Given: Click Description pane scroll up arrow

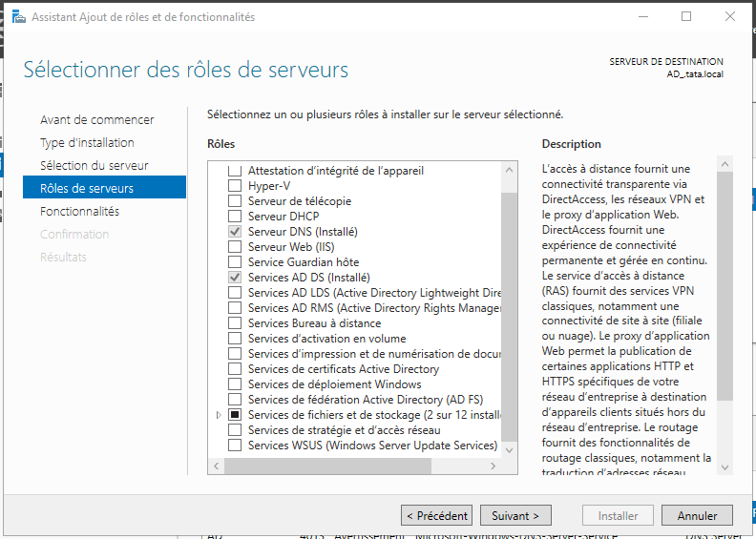Looking at the screenshot, I should pyautogui.click(x=724, y=164).
